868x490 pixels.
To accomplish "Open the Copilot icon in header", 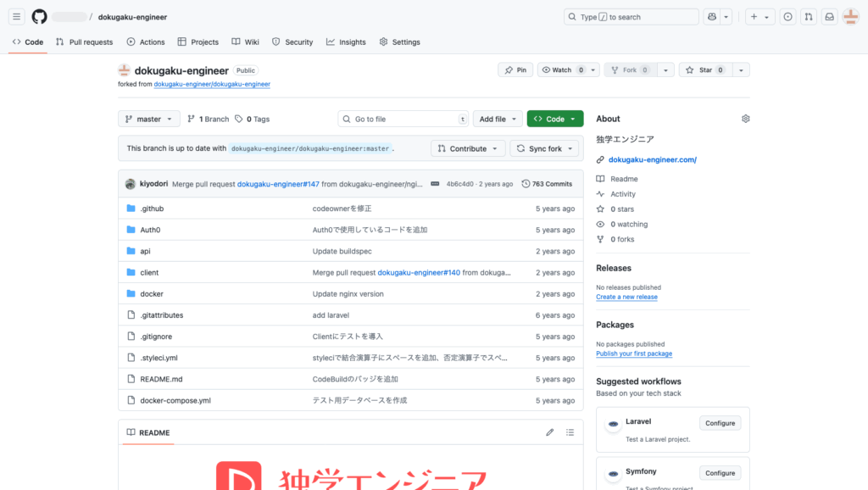I will point(712,17).
